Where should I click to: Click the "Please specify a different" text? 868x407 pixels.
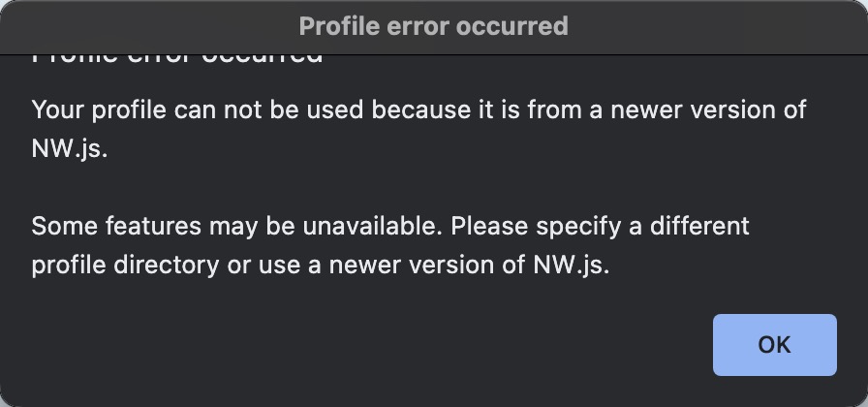pyautogui.click(x=600, y=227)
